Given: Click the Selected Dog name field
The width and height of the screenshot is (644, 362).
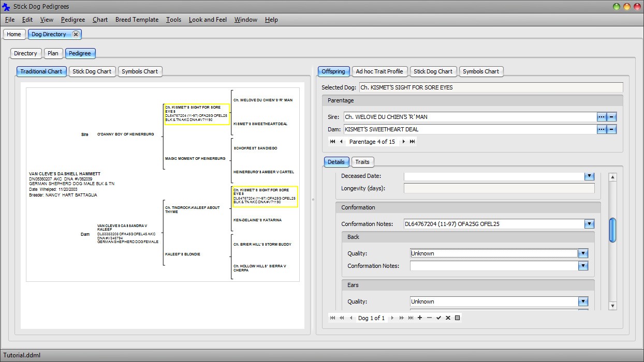Looking at the screenshot, I should coord(491,87).
